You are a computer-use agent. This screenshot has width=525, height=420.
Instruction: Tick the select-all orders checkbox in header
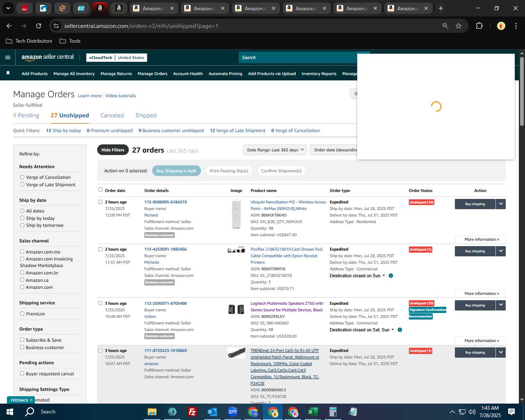(x=100, y=189)
